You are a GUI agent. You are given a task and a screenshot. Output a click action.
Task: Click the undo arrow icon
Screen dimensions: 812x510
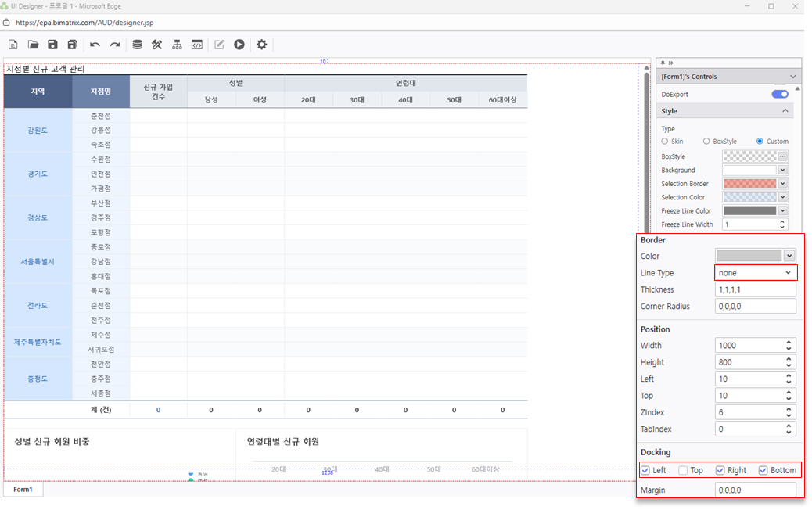coord(95,45)
